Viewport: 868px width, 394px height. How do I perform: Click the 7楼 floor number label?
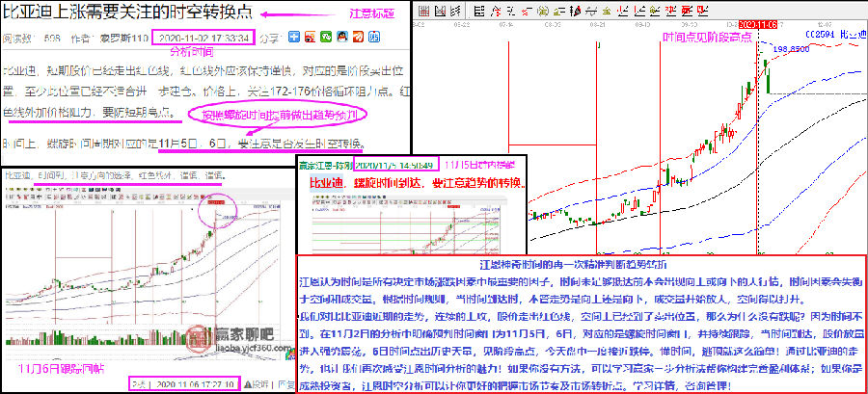point(140,384)
